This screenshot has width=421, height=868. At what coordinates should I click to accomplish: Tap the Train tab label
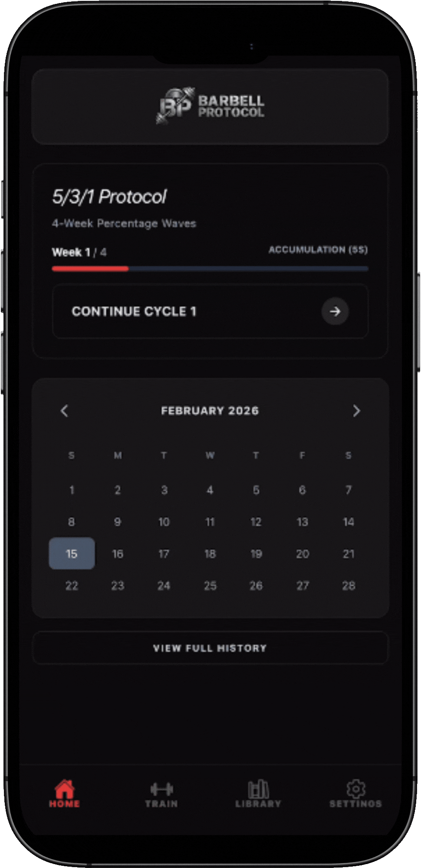click(161, 804)
